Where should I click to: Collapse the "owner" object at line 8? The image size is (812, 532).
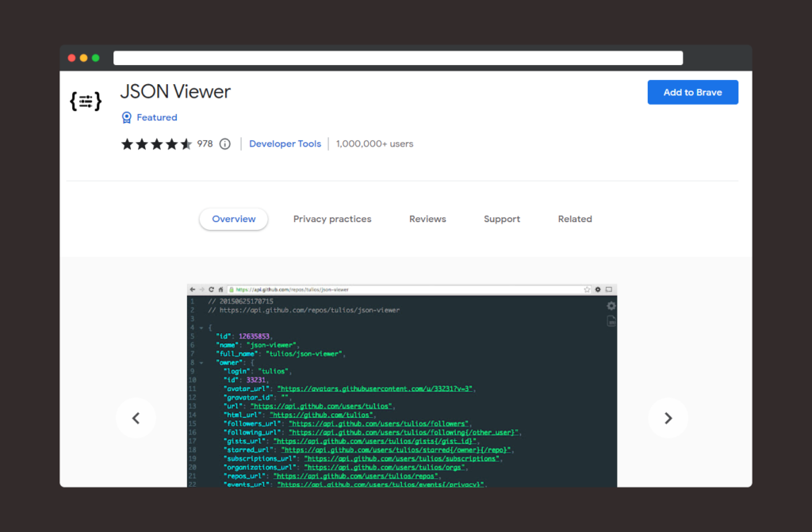[201, 362]
